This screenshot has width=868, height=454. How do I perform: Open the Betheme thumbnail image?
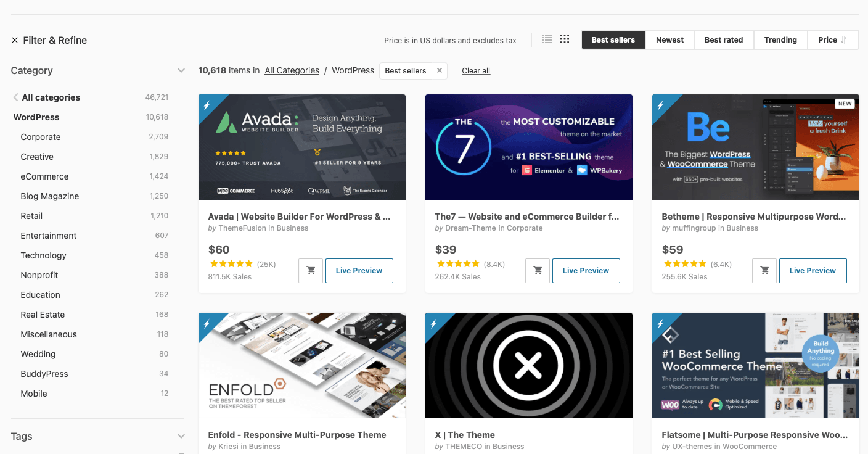(756, 147)
